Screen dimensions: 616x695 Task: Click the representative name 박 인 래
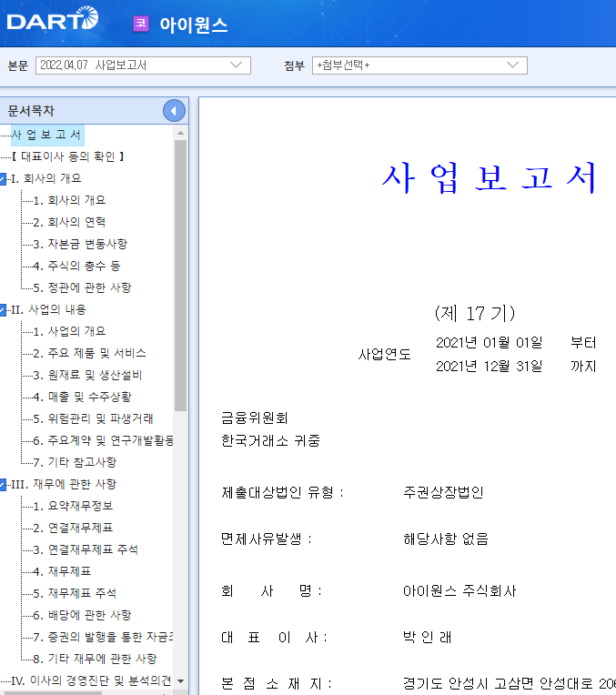427,638
